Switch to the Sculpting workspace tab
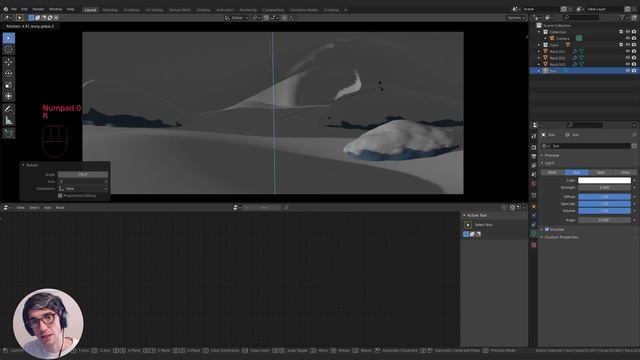The width and height of the screenshot is (640, 360). point(131,10)
